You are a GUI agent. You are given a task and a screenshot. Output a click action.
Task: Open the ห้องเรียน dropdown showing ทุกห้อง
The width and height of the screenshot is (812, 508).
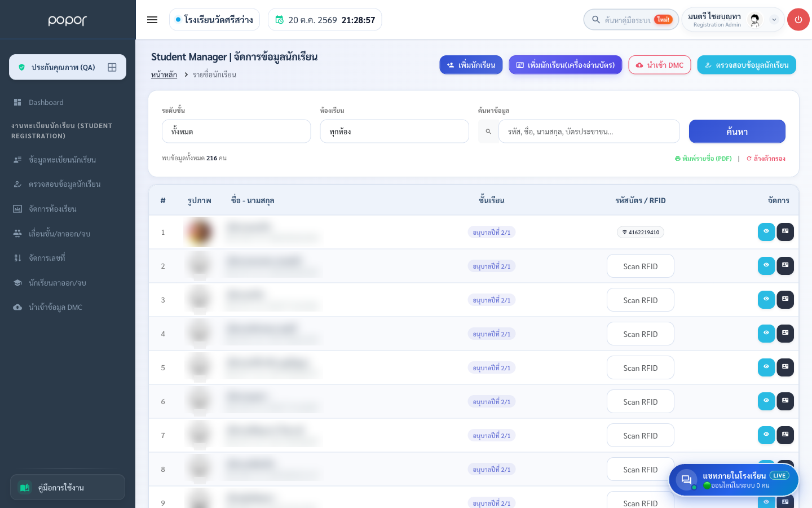coord(394,132)
